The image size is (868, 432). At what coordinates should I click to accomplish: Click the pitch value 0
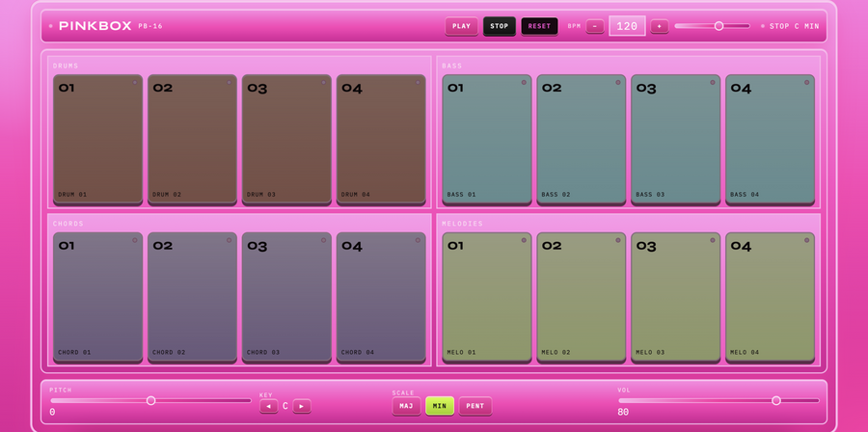click(x=52, y=412)
